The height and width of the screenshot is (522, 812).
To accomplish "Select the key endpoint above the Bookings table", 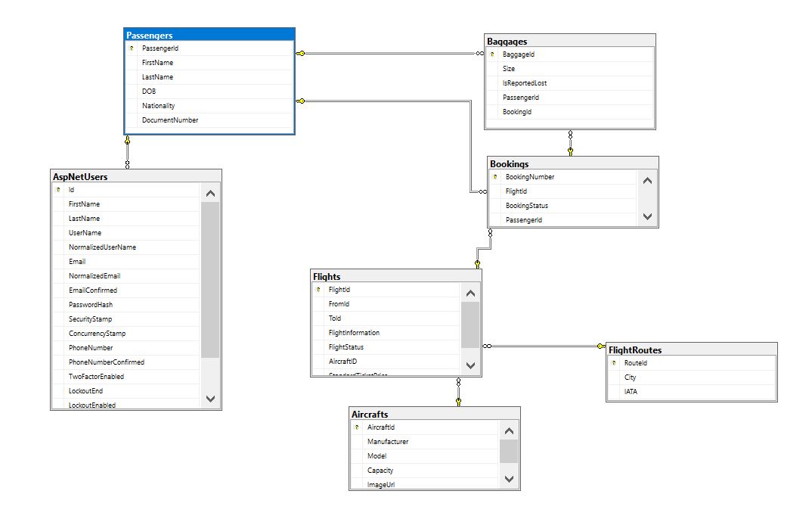I will (x=570, y=151).
